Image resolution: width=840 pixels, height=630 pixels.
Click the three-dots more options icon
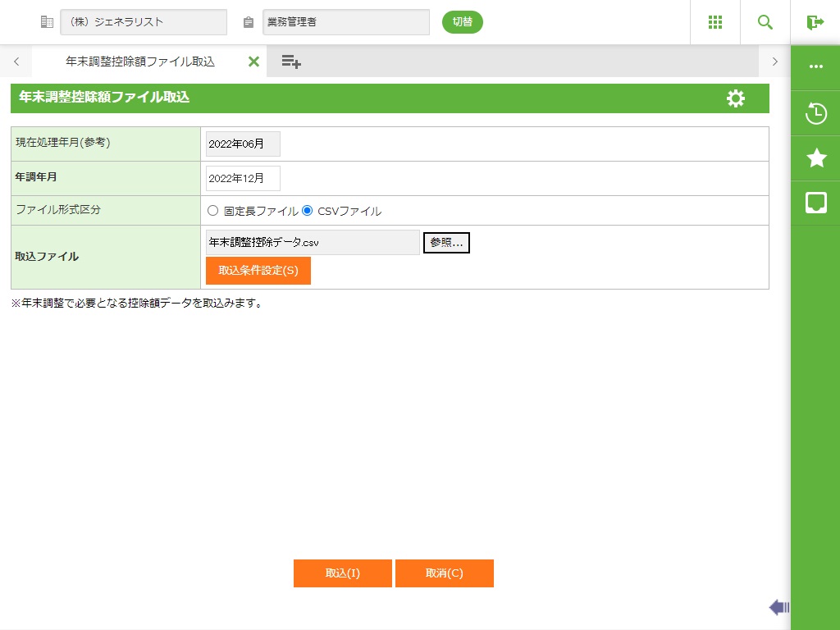816,67
